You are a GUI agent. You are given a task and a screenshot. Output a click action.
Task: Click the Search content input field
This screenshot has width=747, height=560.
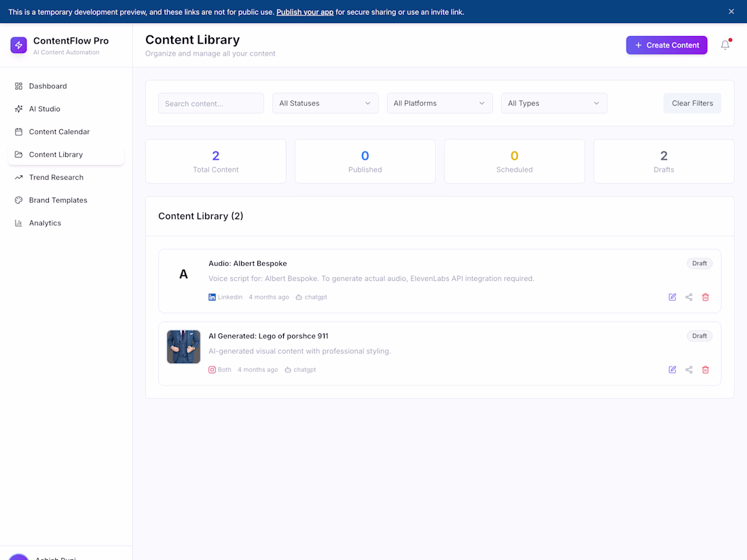(x=211, y=103)
